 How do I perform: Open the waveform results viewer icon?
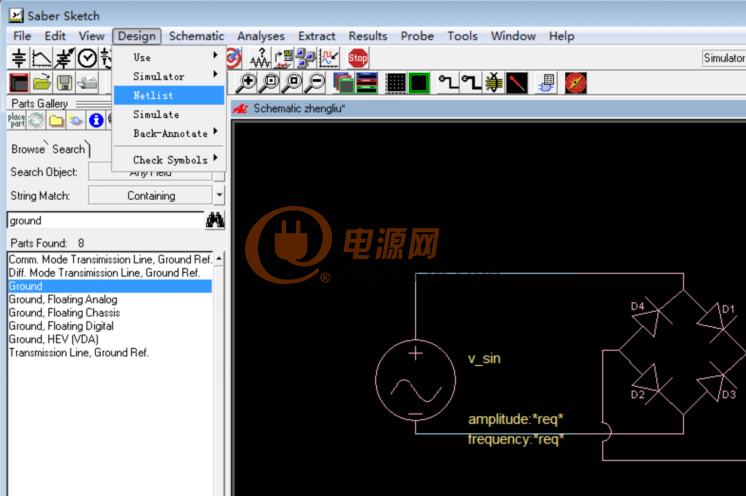click(329, 58)
